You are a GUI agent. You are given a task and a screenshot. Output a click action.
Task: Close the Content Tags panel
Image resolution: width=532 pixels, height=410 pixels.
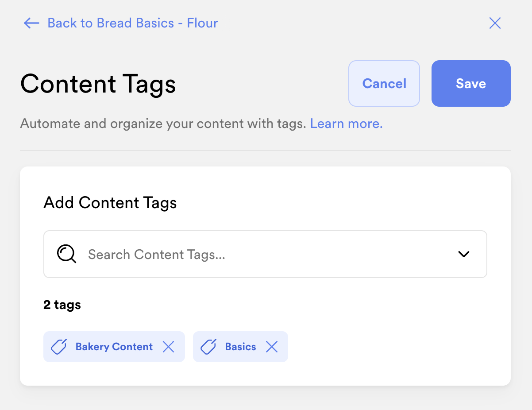495,23
